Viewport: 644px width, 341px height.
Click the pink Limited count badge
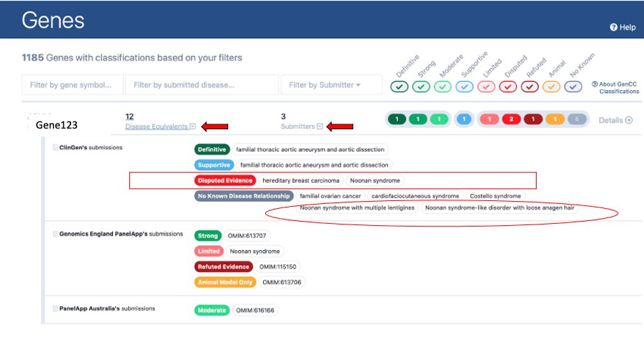(490, 119)
